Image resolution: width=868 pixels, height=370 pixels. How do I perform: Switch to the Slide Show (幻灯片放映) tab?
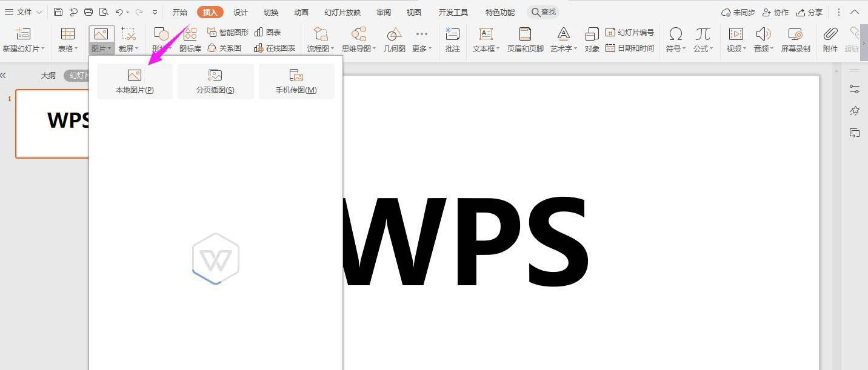coord(342,12)
